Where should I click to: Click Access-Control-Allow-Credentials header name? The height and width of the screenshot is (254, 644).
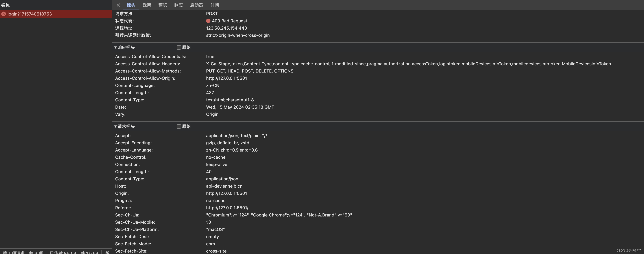151,57
